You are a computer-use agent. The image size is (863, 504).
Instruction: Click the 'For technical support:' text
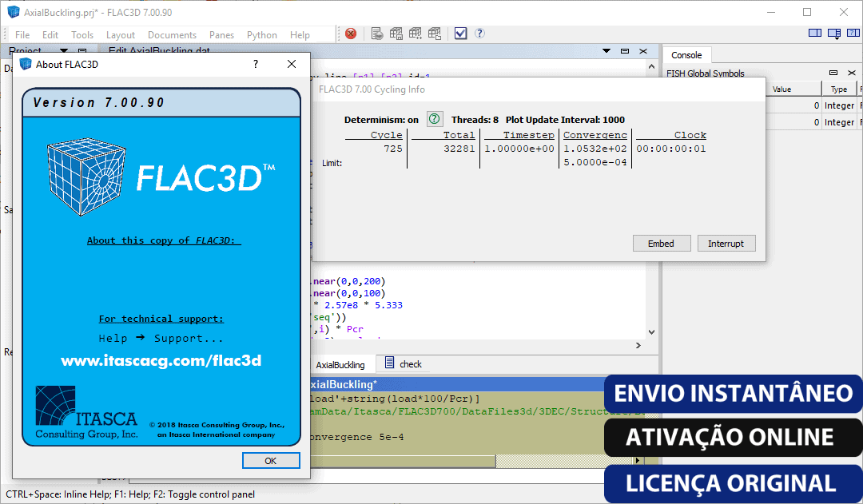[161, 319]
